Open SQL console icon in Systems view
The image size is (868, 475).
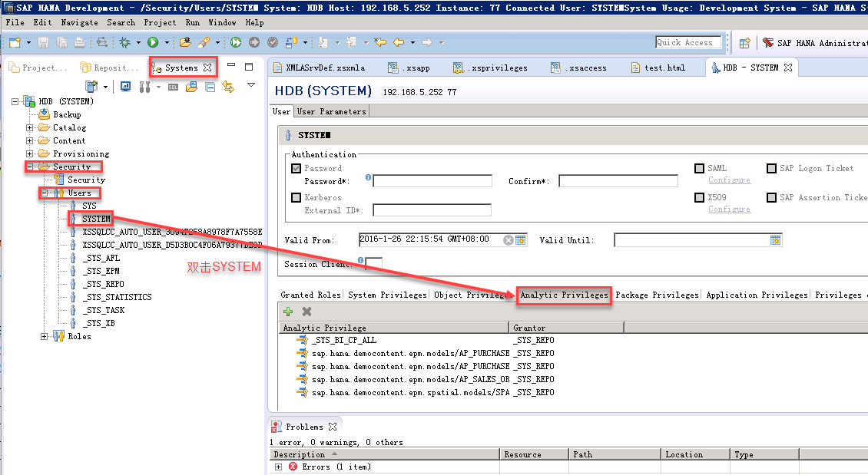point(174,87)
